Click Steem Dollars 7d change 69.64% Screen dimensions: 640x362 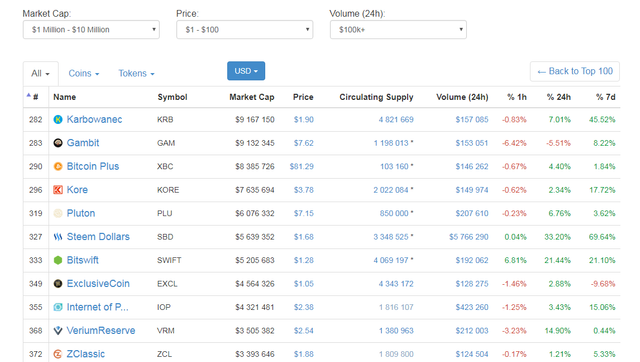click(x=602, y=237)
